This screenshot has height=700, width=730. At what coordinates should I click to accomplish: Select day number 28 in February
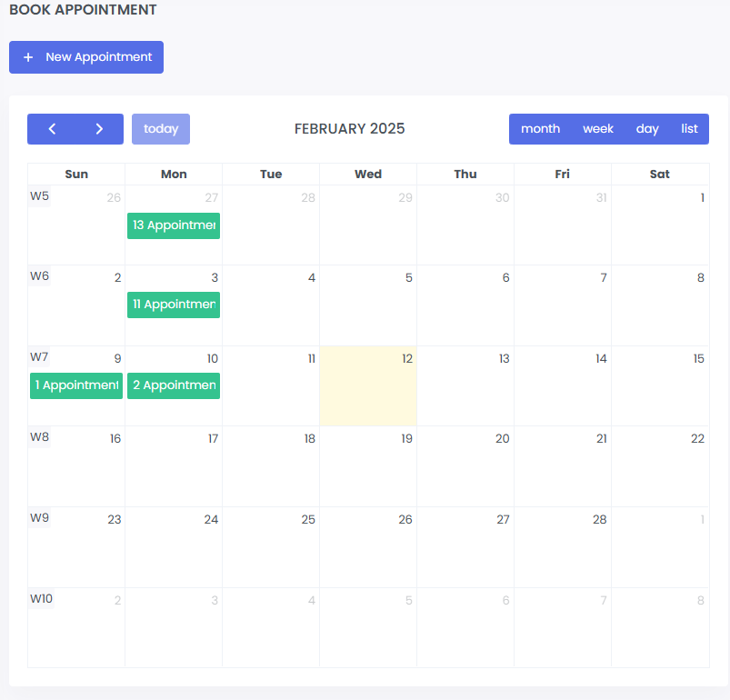[x=599, y=520]
